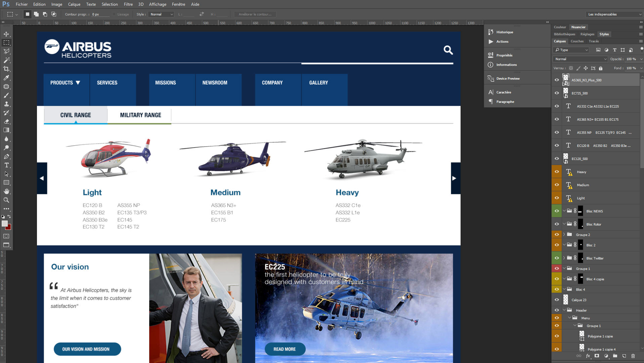Screen dimensions: 644x363
Task: Open the Les indispensables workspace dropdown
Action: 614,14
